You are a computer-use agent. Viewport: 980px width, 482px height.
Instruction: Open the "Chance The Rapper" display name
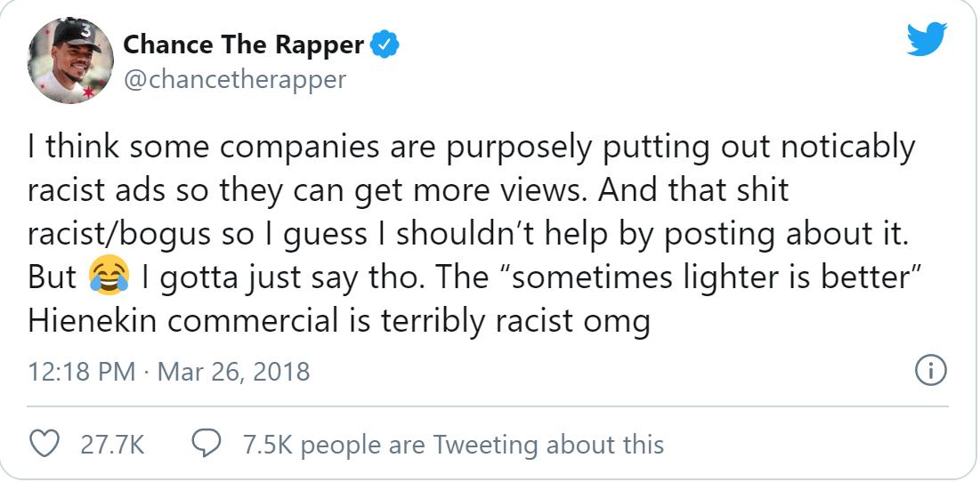point(243,44)
